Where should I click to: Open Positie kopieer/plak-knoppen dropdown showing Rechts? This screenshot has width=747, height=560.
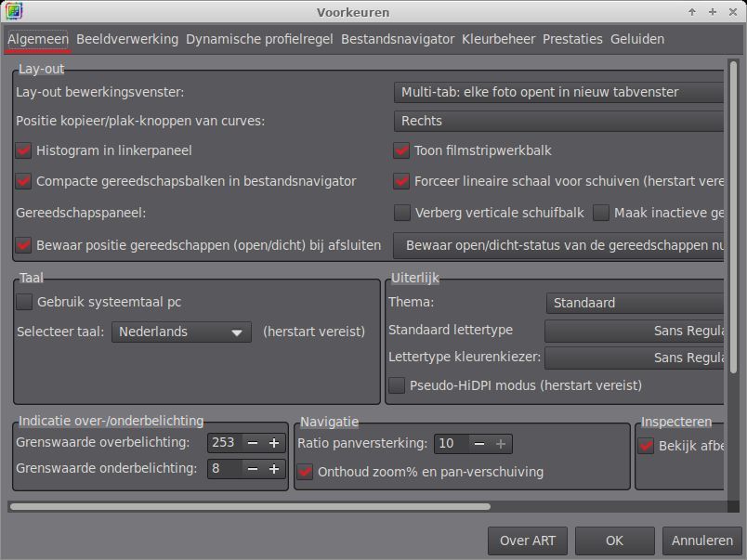[x=558, y=121]
